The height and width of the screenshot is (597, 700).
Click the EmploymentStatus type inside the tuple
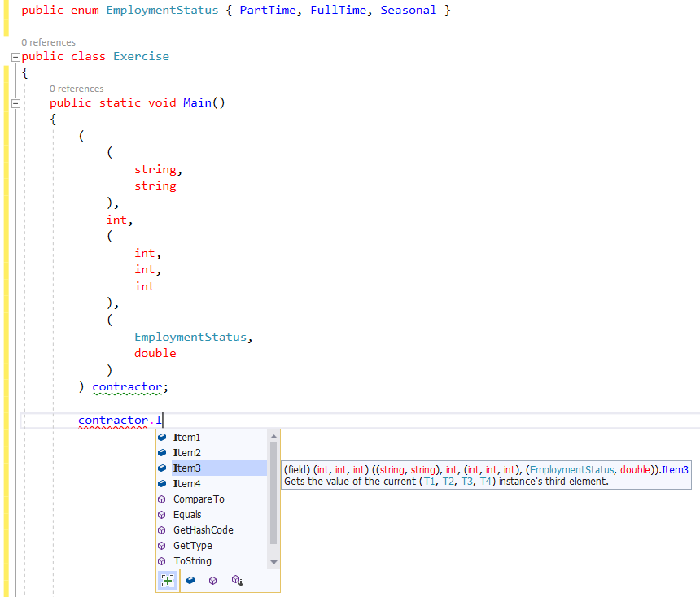click(x=190, y=337)
